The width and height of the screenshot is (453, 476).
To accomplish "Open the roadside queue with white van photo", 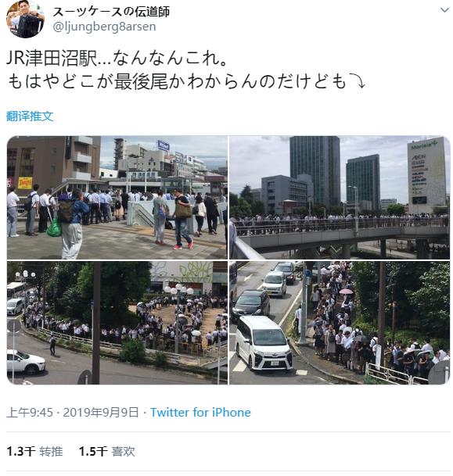I will [340, 323].
